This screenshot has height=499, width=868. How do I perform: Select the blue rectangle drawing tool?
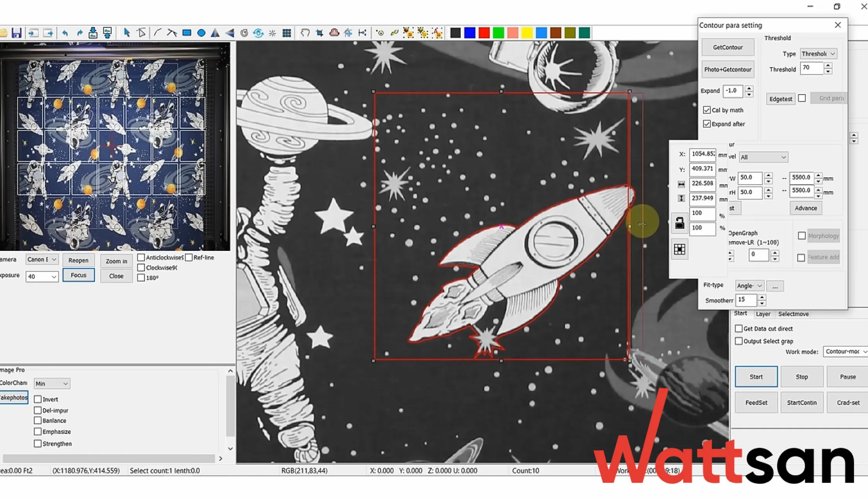point(187,33)
